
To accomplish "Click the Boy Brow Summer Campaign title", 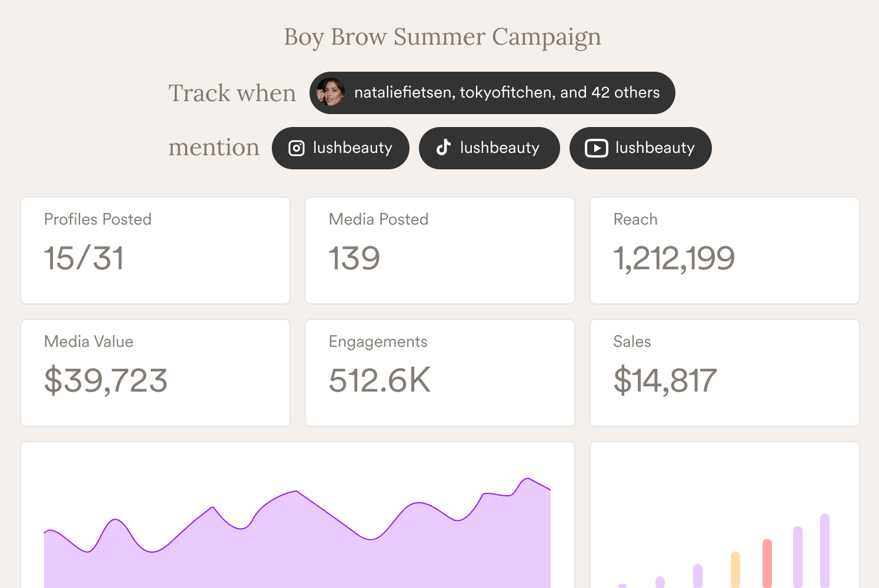I will (442, 37).
